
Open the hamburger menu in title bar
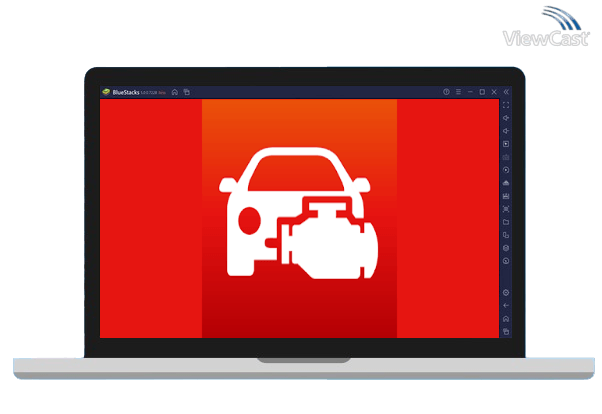(458, 92)
